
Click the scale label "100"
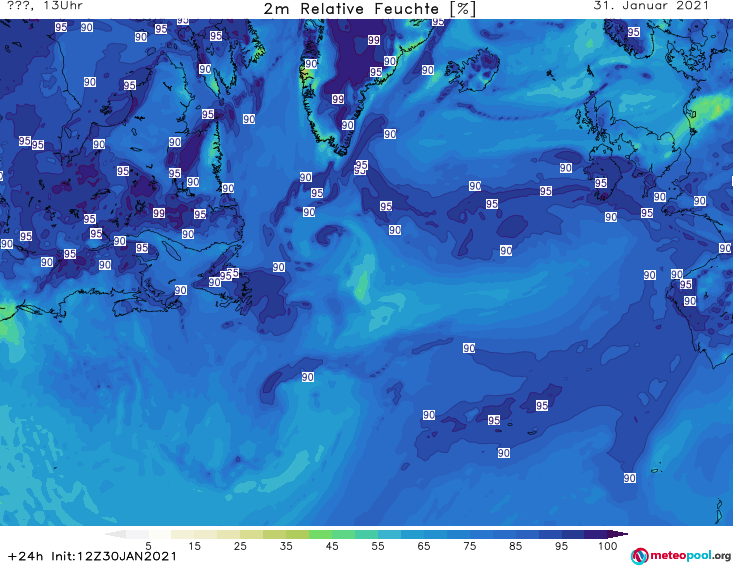pos(608,546)
